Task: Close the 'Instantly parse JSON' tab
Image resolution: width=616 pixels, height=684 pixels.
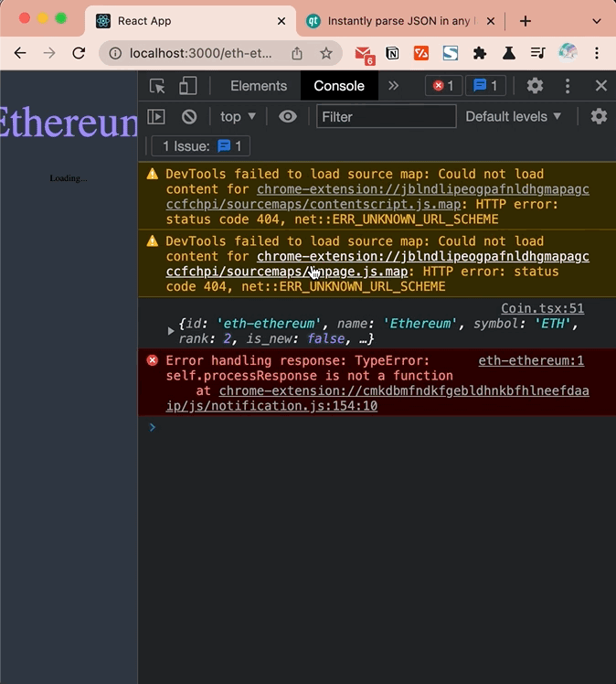Action: (491, 21)
